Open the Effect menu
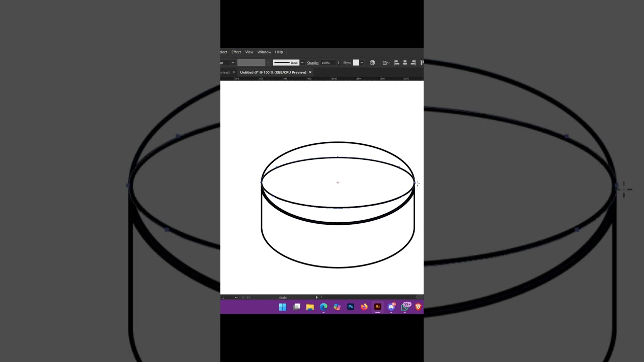The width and height of the screenshot is (644, 362). 236,52
